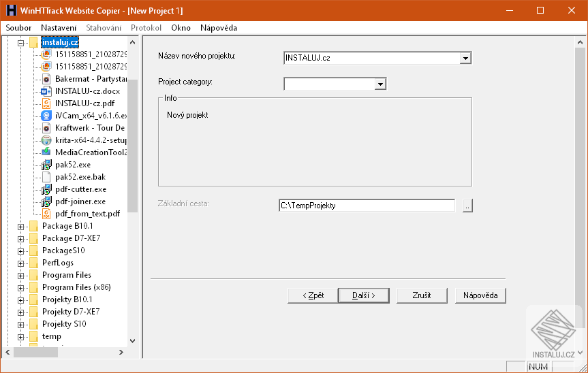Viewport: 588px width, 373px height.
Task: Click the PackageS10 folder icon
Action: pos(34,250)
